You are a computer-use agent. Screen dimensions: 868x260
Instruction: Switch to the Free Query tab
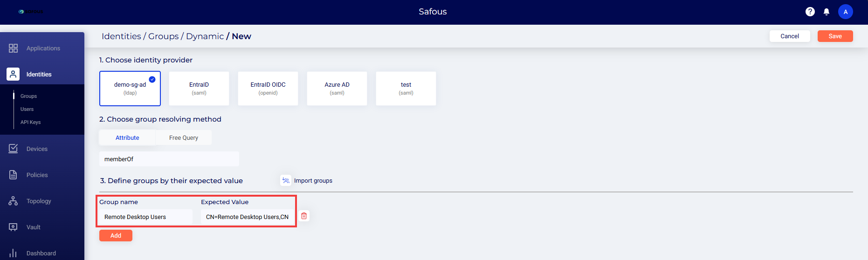184,137
